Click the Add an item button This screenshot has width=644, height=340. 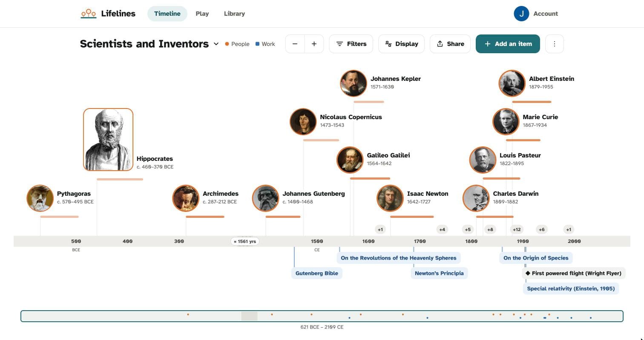(x=508, y=44)
